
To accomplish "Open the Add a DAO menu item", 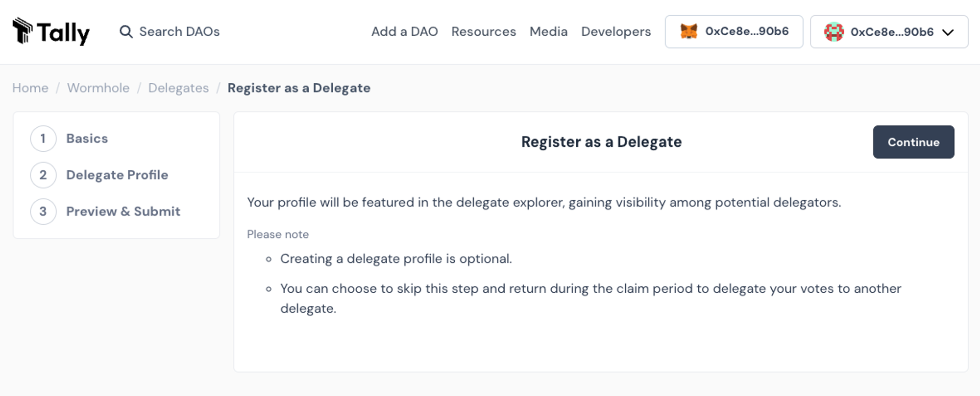I will pos(405,32).
